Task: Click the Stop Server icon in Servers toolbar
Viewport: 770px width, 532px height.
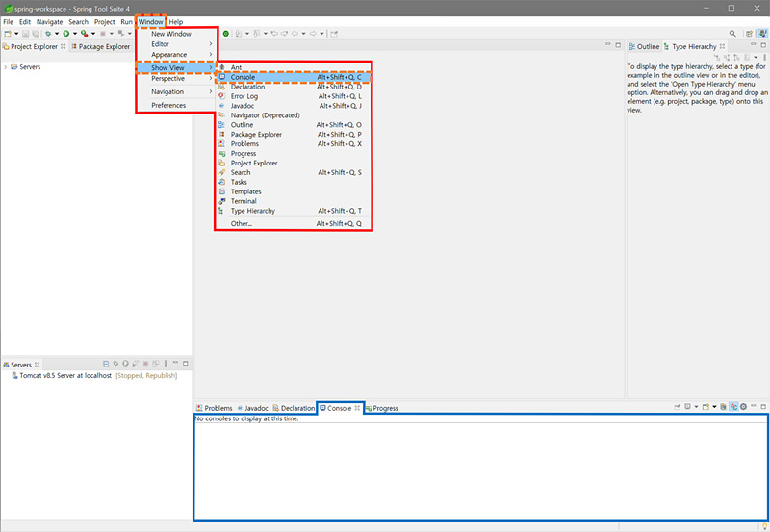Action: pos(146,364)
